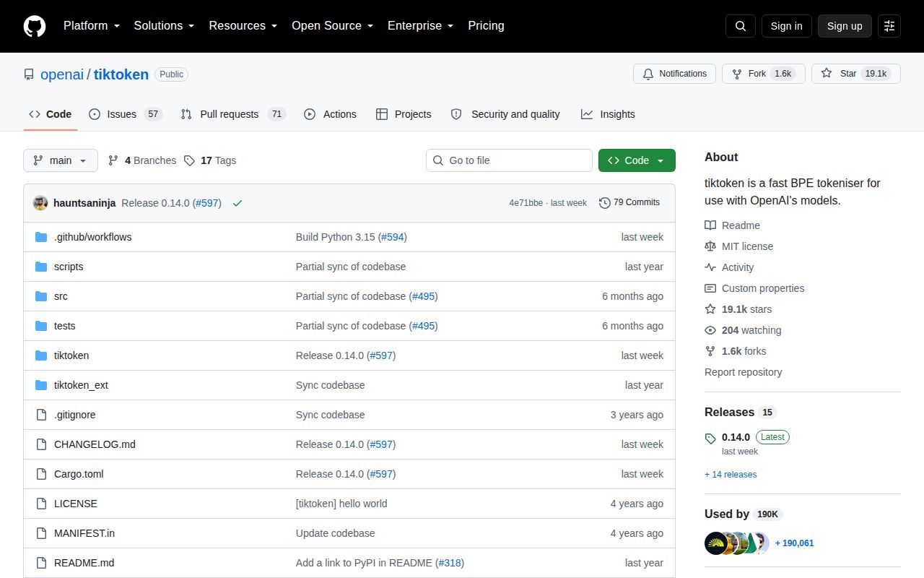Click the Sign in button
The width and height of the screenshot is (924, 578).
click(x=786, y=26)
